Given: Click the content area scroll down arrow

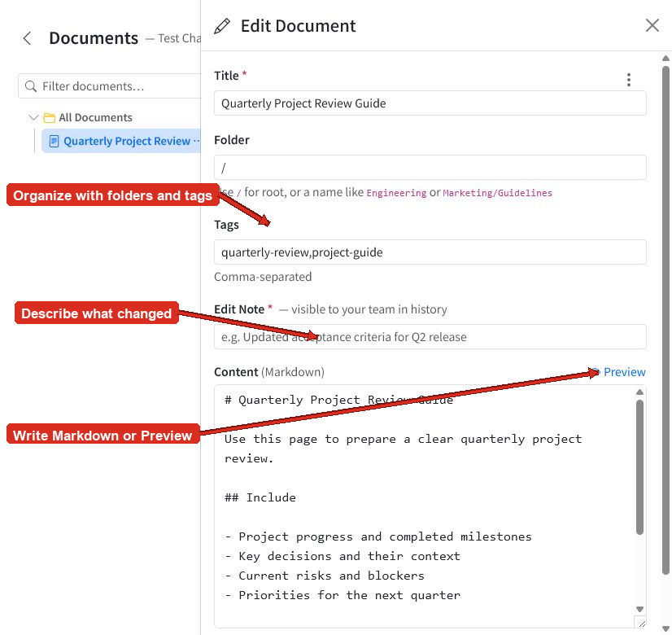Looking at the screenshot, I should pos(639,609).
